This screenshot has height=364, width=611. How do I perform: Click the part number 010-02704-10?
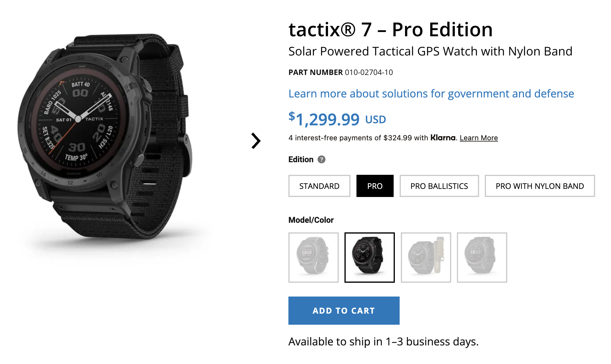(369, 72)
